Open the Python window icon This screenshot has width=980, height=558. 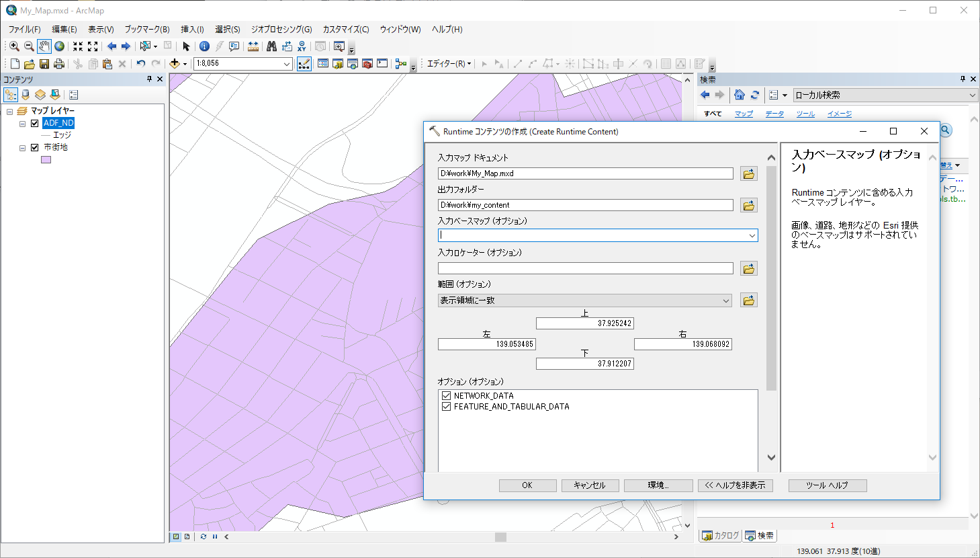(x=382, y=64)
